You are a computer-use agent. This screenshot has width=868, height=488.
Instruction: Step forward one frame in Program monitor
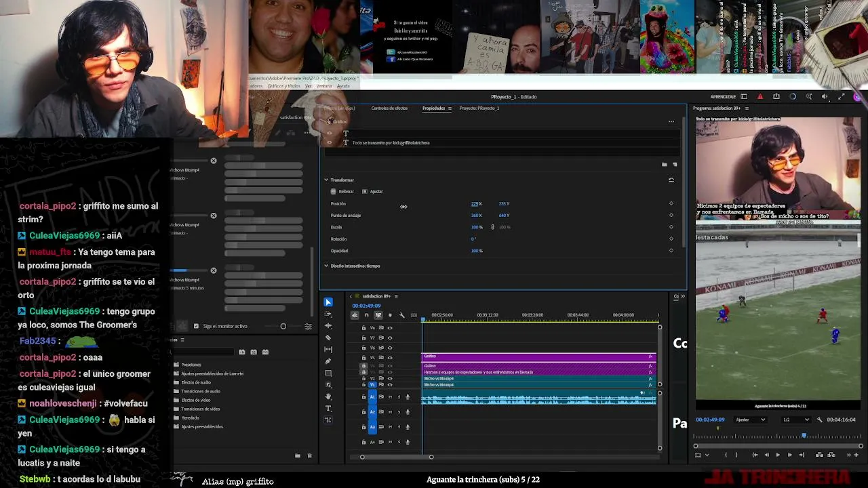(789, 455)
